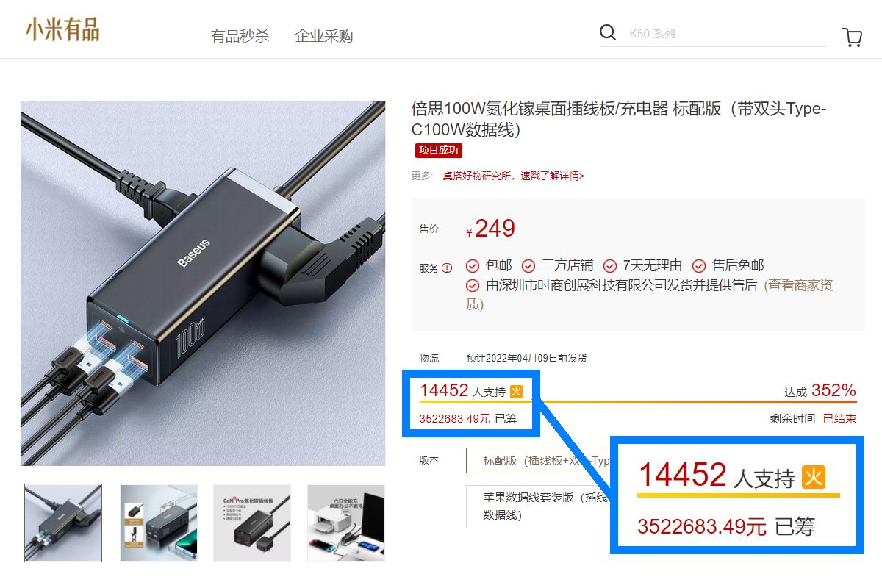Open the shopping cart icon
This screenshot has width=882, height=588.
click(x=852, y=37)
